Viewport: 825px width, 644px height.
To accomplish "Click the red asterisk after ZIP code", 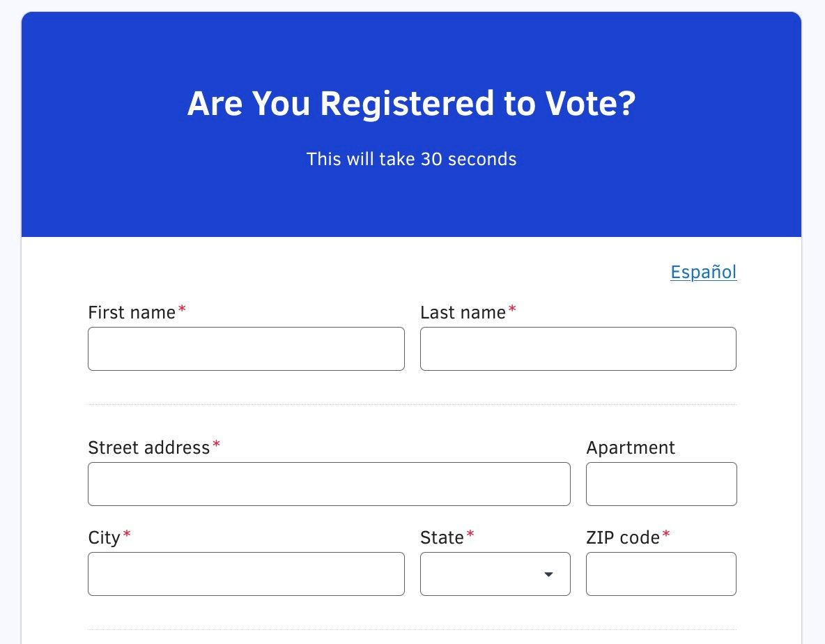I will 666,535.
